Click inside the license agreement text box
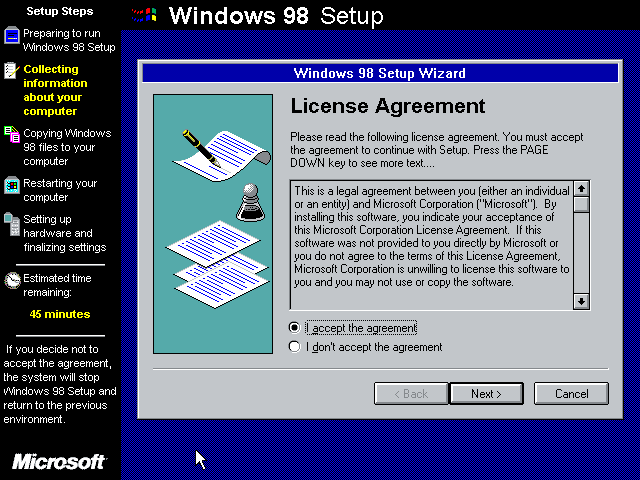The image size is (640, 480). click(432, 245)
